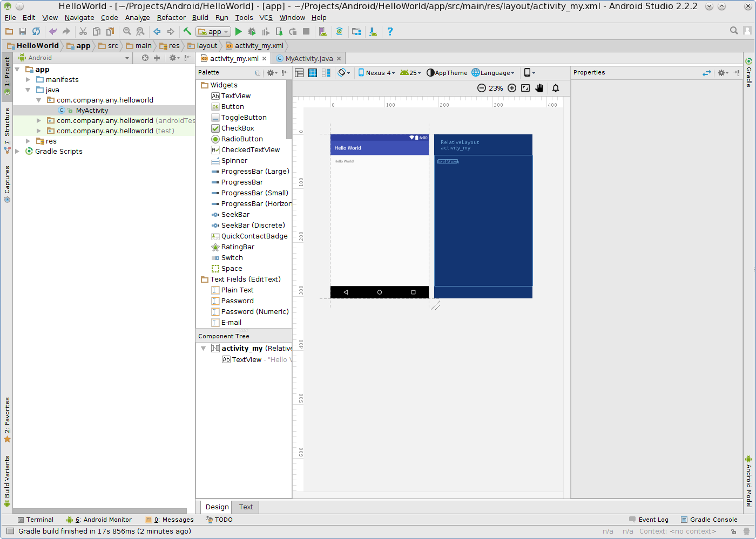The width and height of the screenshot is (756, 539).
Task: Collapse all in Project panel
Action: tap(157, 58)
